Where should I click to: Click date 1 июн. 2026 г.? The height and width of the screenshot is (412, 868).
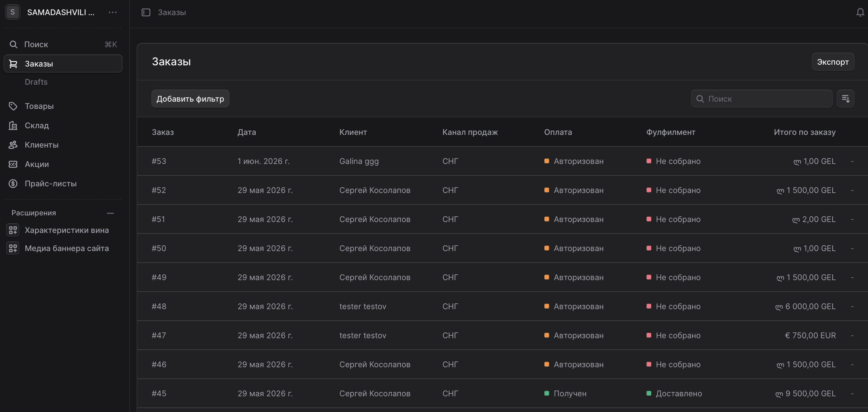(264, 161)
